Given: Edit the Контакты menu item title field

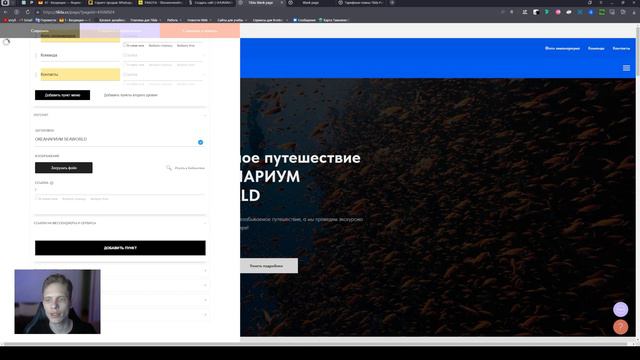Looking at the screenshot, I should (80, 74).
